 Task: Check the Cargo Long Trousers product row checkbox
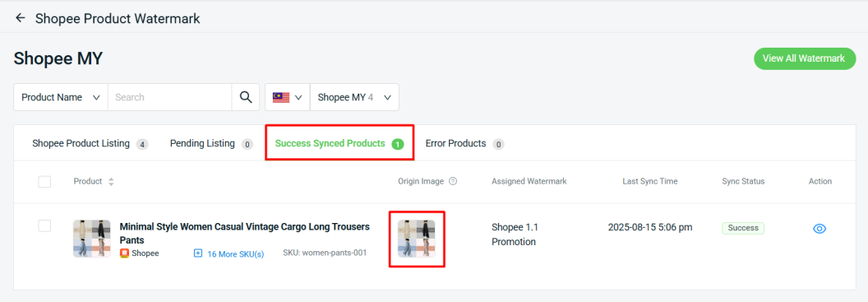click(44, 225)
